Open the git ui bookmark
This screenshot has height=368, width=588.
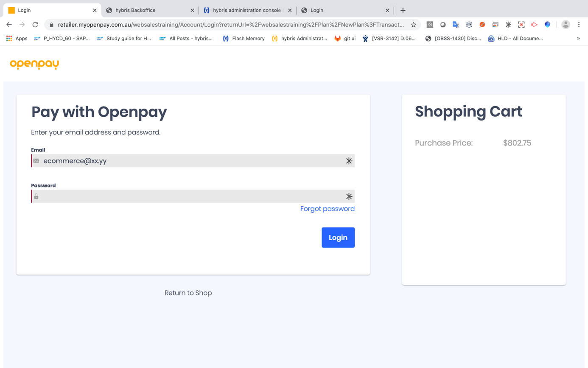[345, 38]
